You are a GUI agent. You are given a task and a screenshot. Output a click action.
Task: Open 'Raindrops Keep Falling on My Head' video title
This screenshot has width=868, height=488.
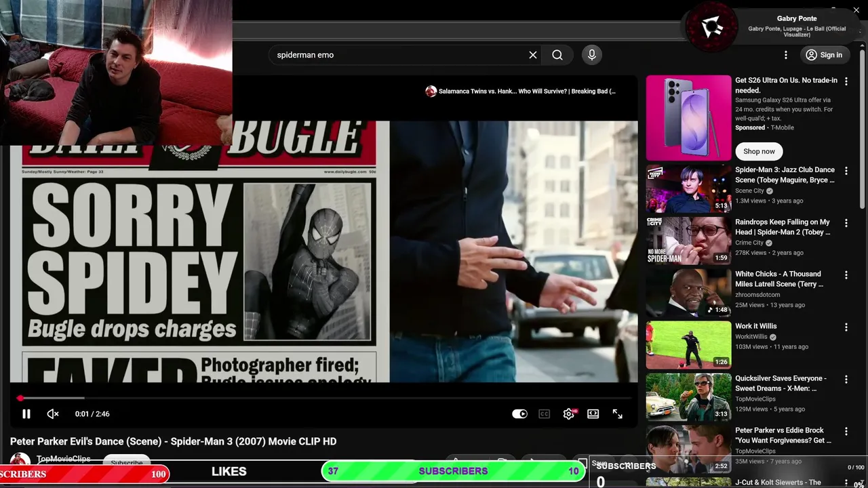783,227
